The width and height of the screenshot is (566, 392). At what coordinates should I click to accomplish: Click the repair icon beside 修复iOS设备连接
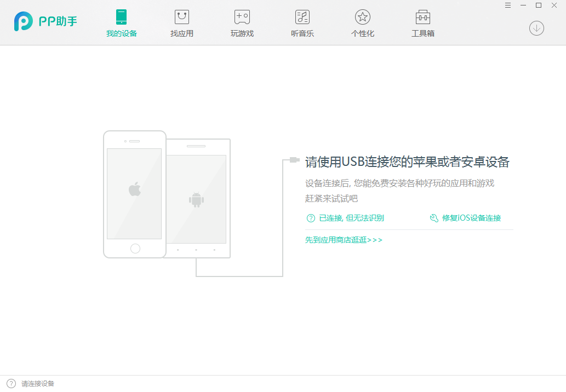pos(433,217)
